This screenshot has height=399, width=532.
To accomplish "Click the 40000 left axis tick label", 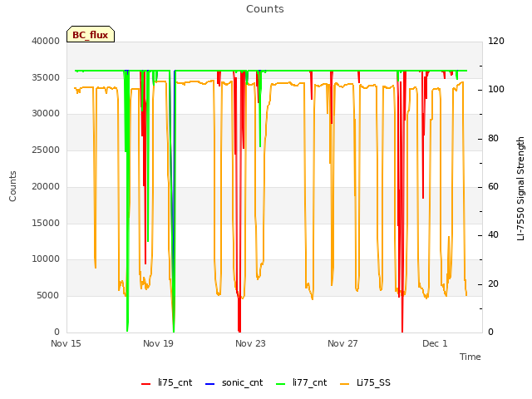I will [x=46, y=41].
